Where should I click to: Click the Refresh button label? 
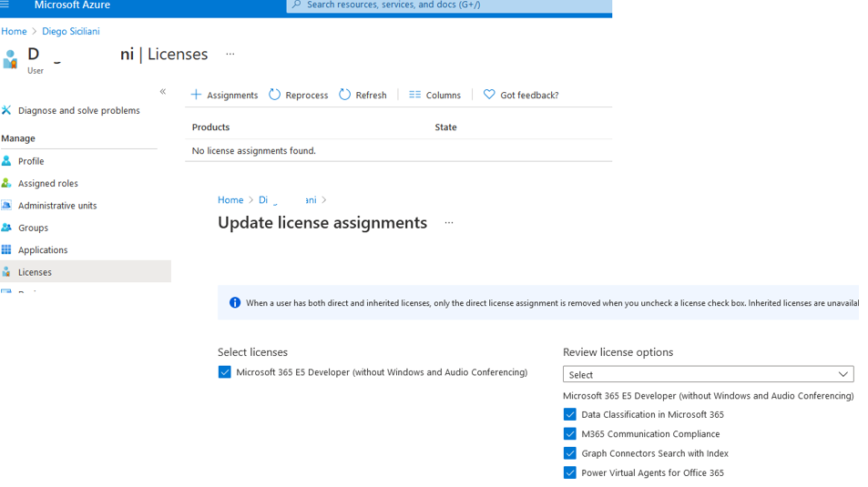[x=371, y=96]
